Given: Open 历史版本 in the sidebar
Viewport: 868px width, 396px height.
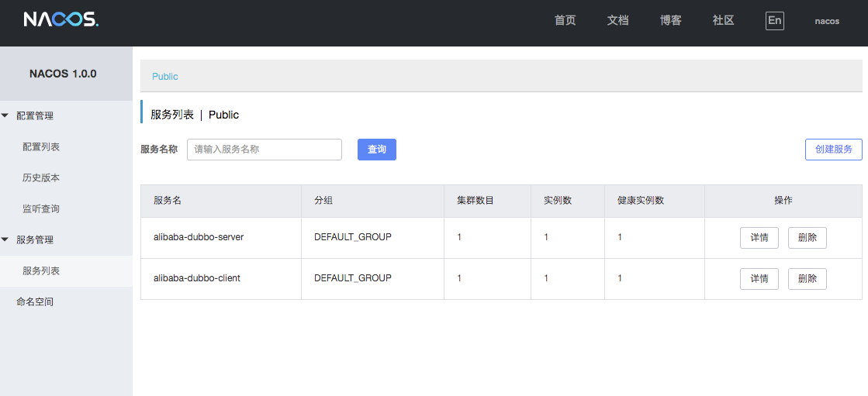Looking at the screenshot, I should [x=41, y=177].
